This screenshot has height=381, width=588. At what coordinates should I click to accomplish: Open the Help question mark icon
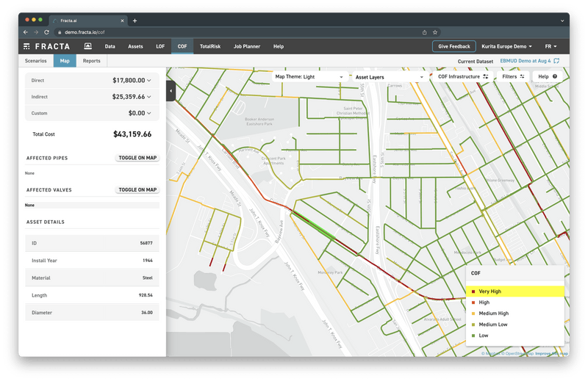pos(554,76)
